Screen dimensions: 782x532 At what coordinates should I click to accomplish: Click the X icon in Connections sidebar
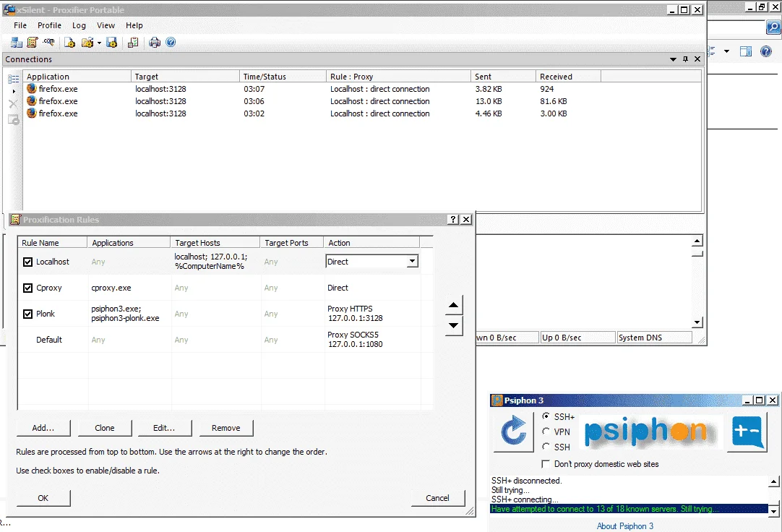pyautogui.click(x=14, y=103)
